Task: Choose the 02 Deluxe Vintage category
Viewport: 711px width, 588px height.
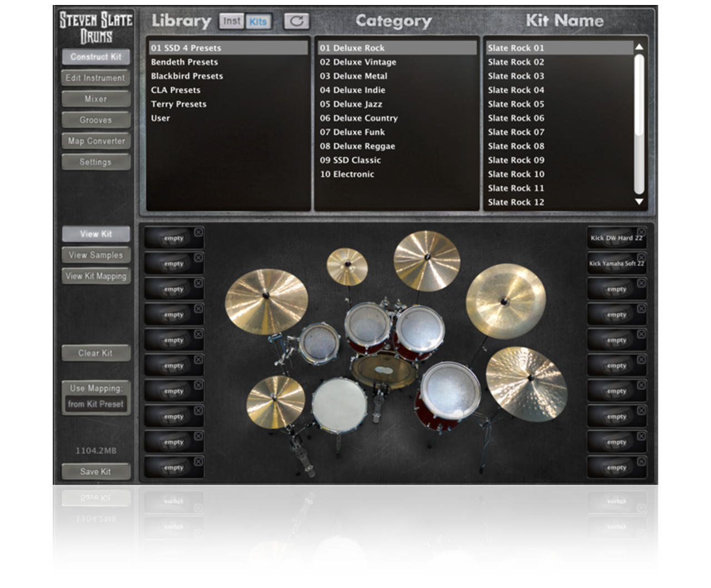Action: point(397,62)
